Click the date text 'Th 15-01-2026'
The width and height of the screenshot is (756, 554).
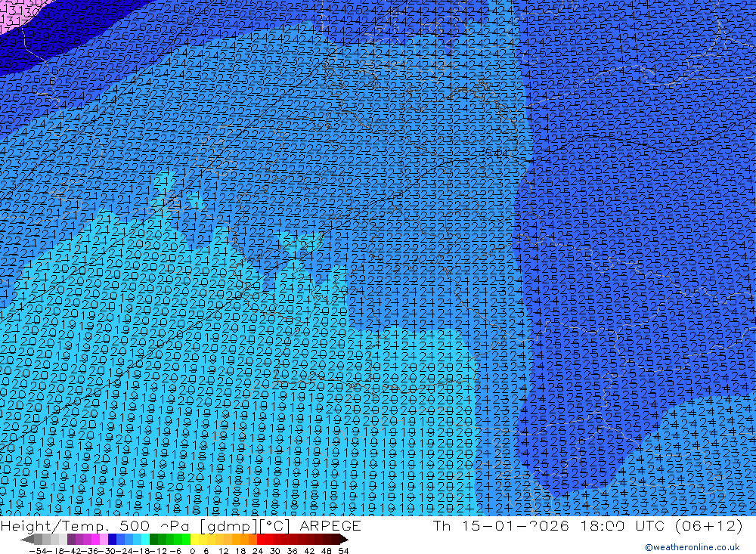[x=501, y=525]
